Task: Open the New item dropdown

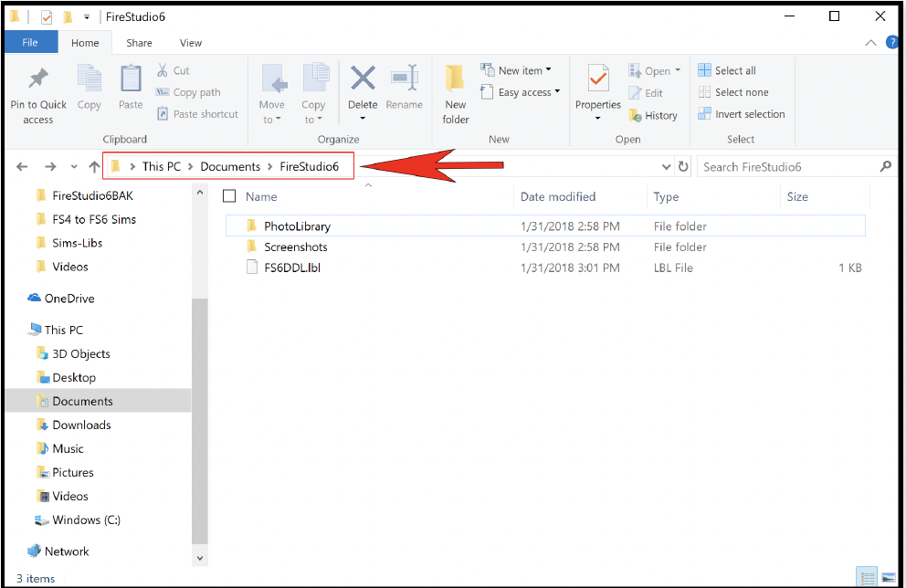Action: click(516, 70)
